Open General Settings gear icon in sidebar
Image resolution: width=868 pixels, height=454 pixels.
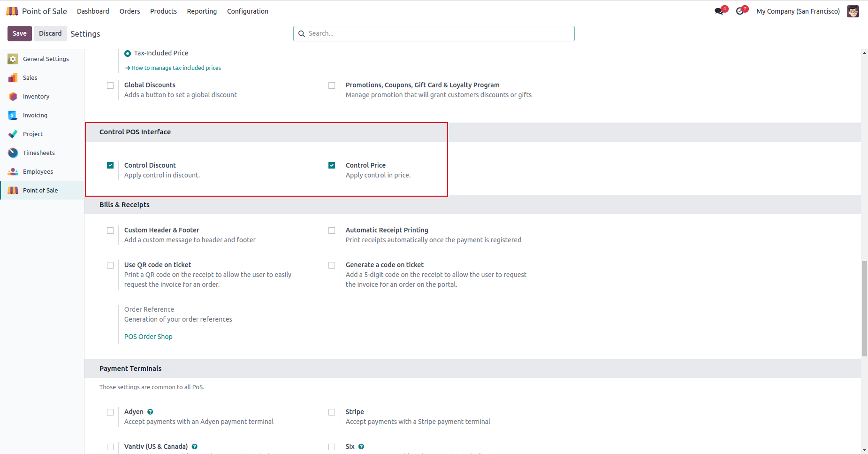pos(13,59)
